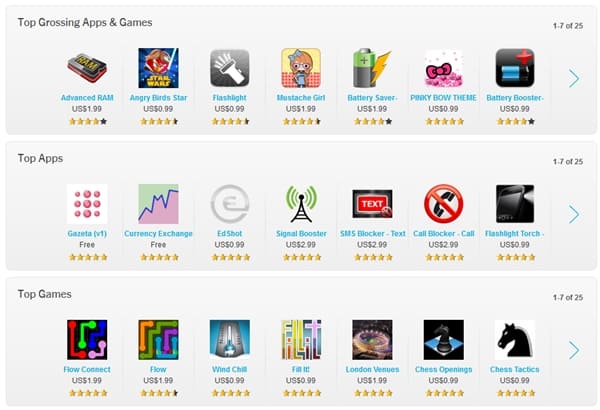Open the Flashlight app title link
This screenshot has height=410, width=600.
coord(229,98)
